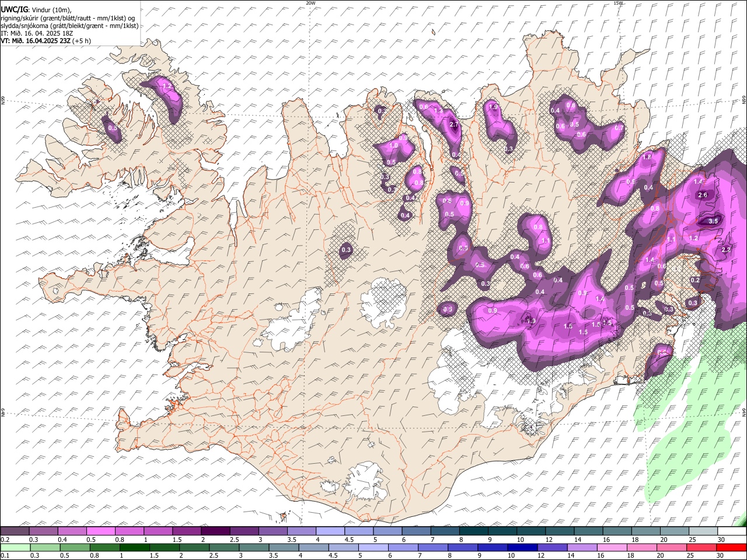Screen dimensions: 747x560
Task: Select the 25–30 light gray snow legend swatch
Action: pos(704,531)
